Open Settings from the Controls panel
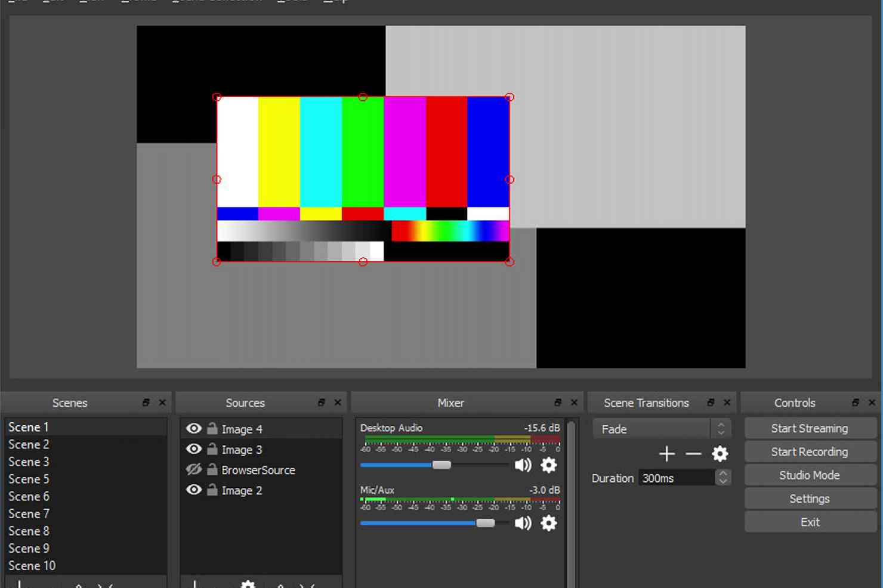Image resolution: width=883 pixels, height=588 pixels. pos(810,499)
